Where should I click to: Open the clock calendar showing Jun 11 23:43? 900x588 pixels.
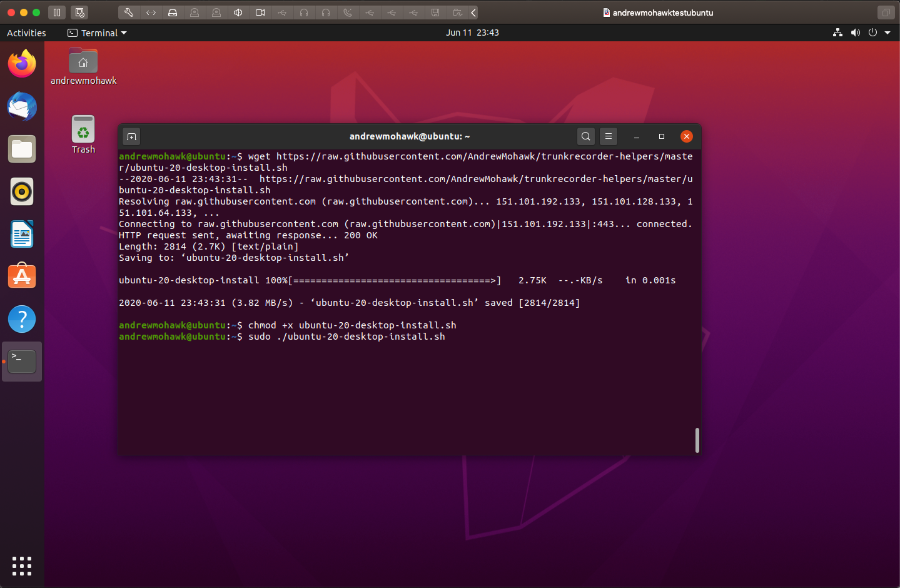pyautogui.click(x=472, y=33)
